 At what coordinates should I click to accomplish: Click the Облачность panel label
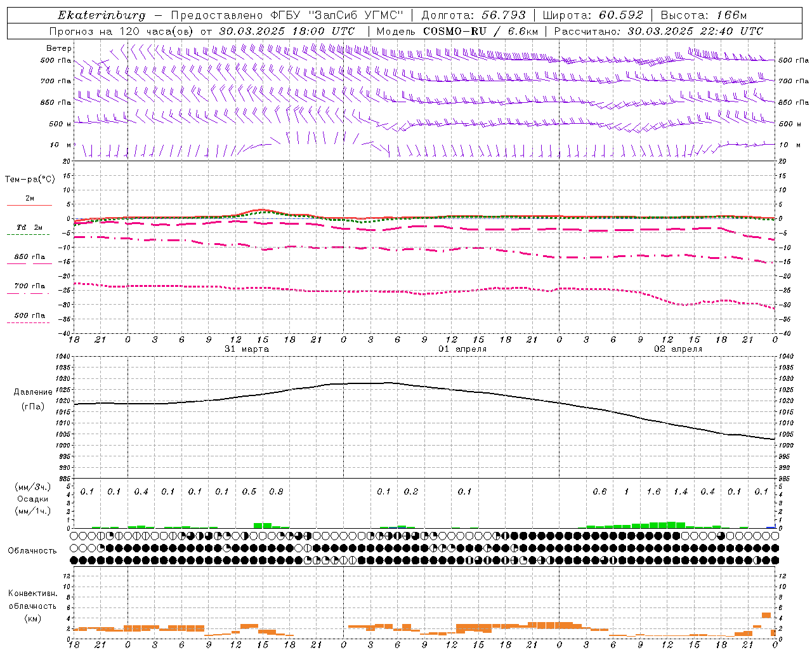click(x=32, y=551)
